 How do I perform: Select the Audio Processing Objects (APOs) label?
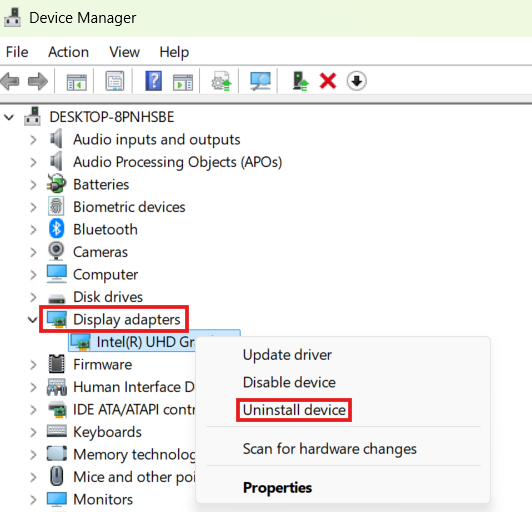[x=177, y=162]
